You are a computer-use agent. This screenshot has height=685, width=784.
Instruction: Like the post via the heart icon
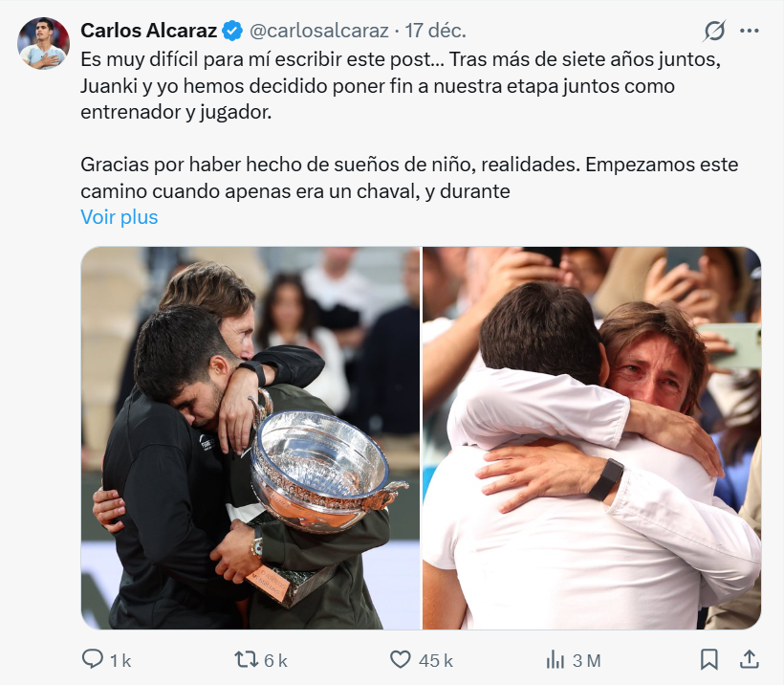click(400, 659)
